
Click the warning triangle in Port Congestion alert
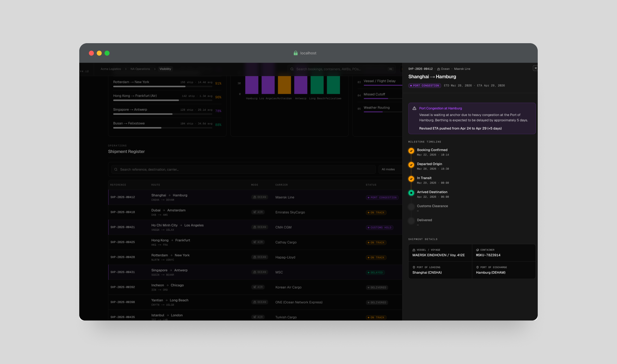click(x=414, y=108)
